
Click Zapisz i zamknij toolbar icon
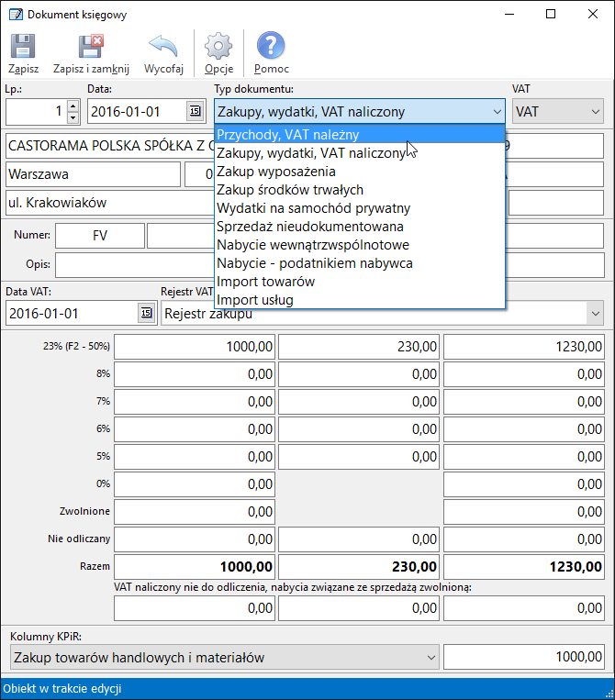pyautogui.click(x=91, y=48)
